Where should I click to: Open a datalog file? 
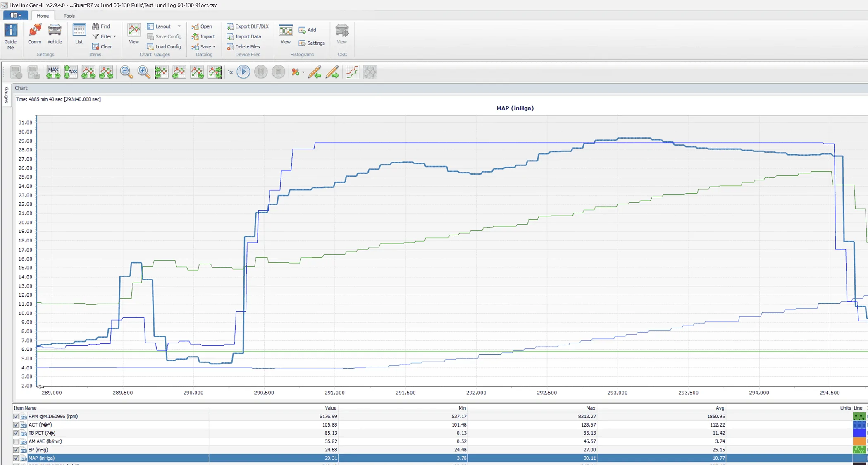[x=202, y=26]
